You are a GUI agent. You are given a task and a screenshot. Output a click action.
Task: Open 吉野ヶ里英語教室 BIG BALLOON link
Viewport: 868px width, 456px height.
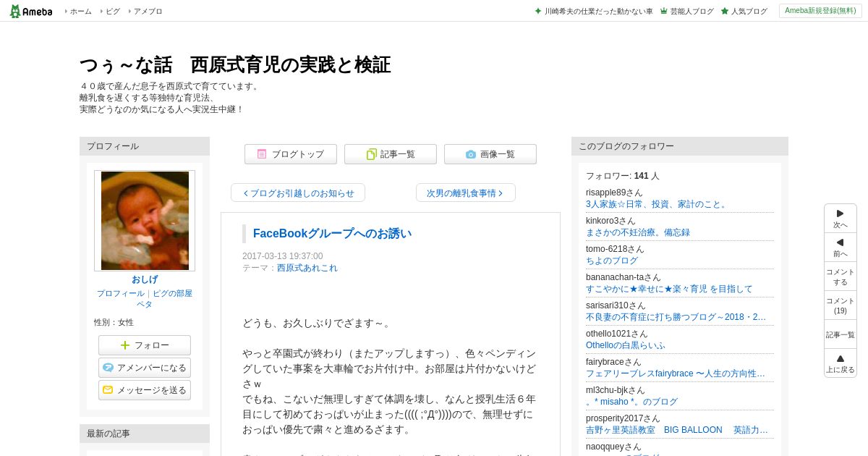pyautogui.click(x=677, y=430)
